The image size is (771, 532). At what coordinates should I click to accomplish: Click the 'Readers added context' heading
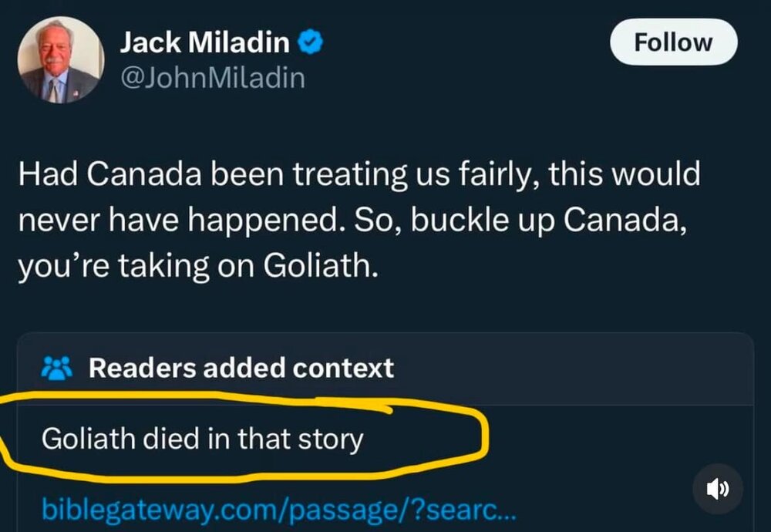pos(241,368)
